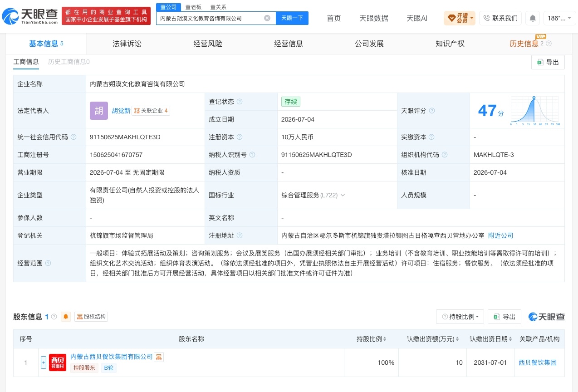Screen dimensions: 578x392
Task: Click the 天眼一下 search button
Action: 292,18
